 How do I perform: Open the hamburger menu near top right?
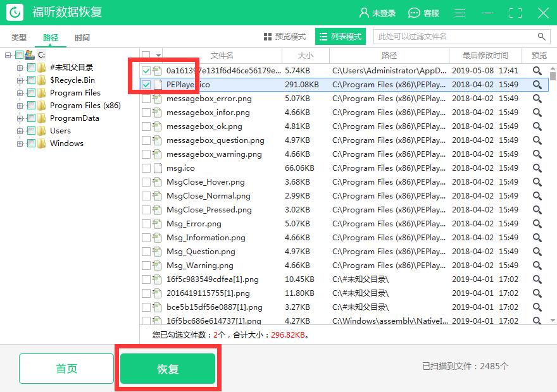pyautogui.click(x=460, y=12)
